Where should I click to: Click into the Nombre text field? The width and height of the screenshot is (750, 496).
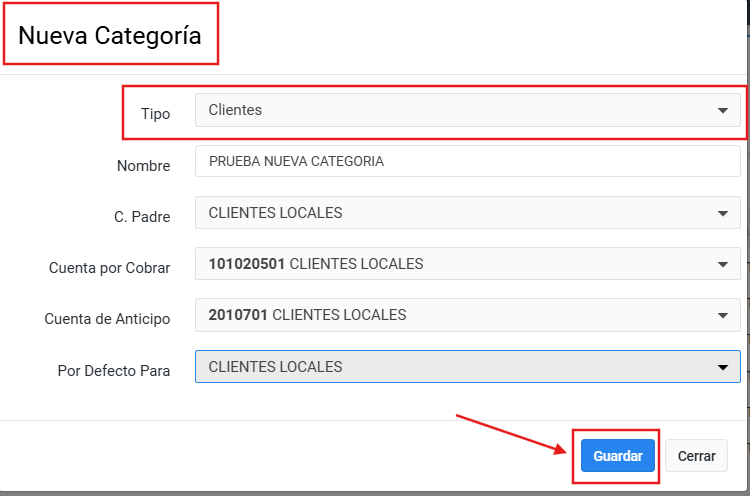pos(467,161)
